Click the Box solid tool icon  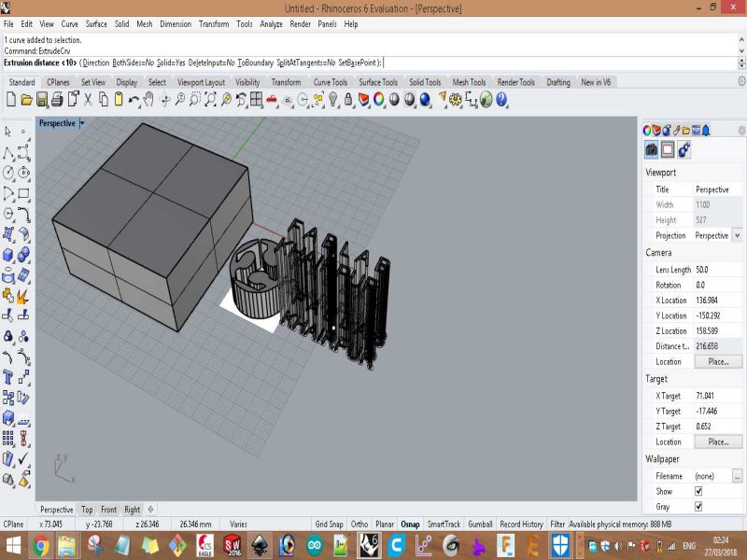(x=8, y=254)
